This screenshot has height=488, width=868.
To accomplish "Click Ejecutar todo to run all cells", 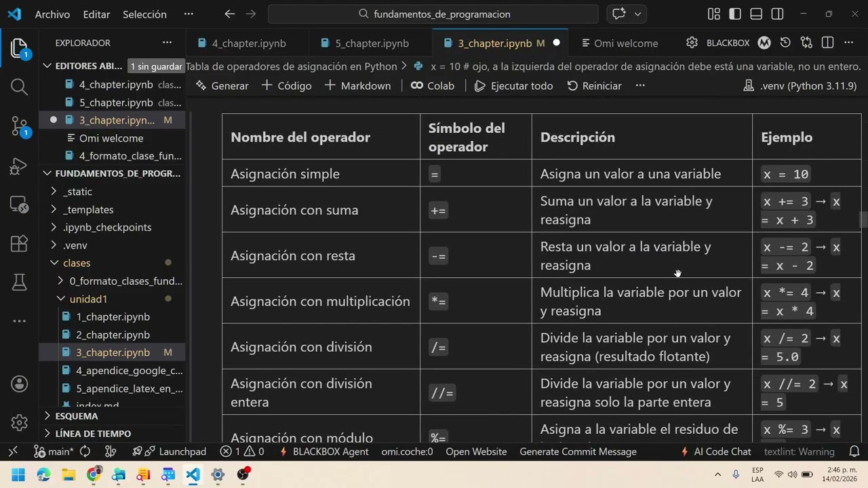I will tap(513, 85).
